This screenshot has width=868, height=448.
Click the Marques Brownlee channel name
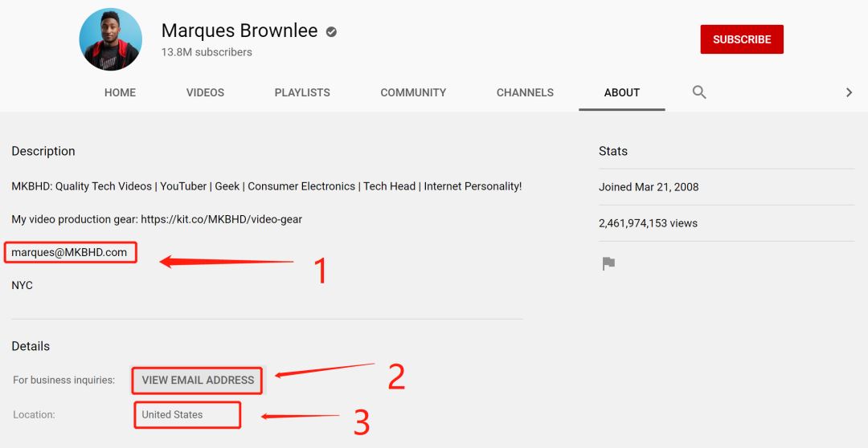240,31
